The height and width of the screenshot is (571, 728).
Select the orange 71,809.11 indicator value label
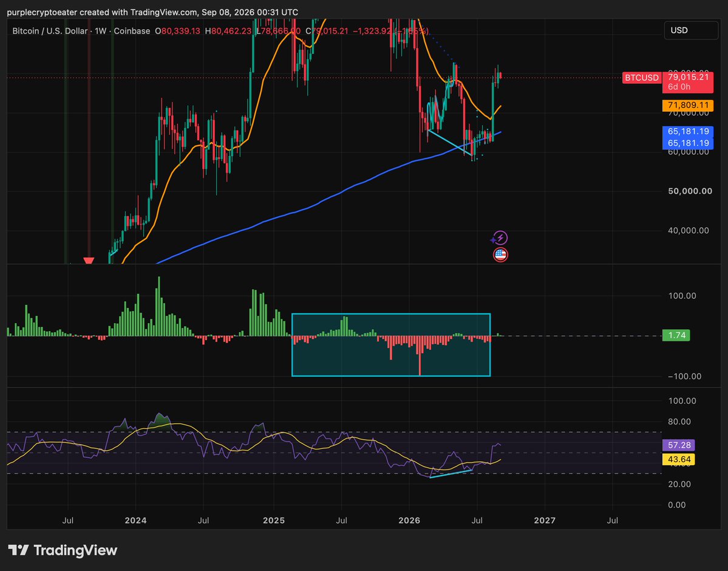point(688,106)
